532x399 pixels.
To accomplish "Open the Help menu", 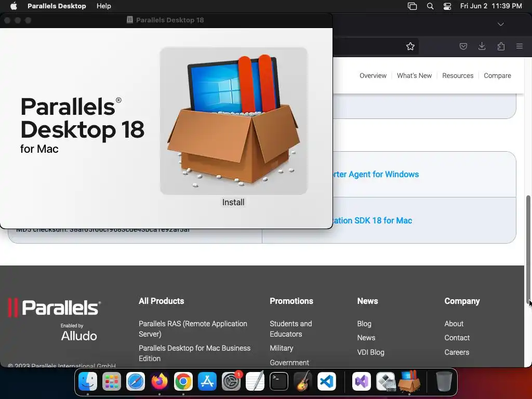I will pos(103,6).
